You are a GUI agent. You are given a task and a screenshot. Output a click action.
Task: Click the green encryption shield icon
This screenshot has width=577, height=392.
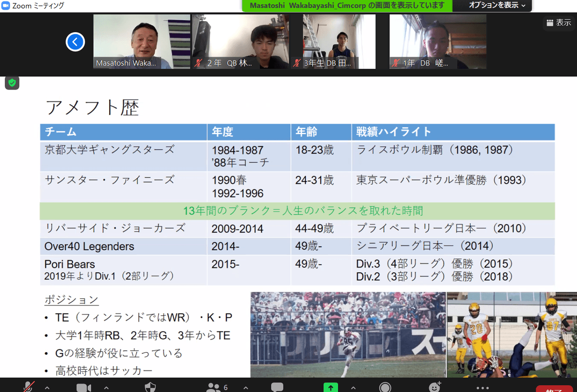12,83
